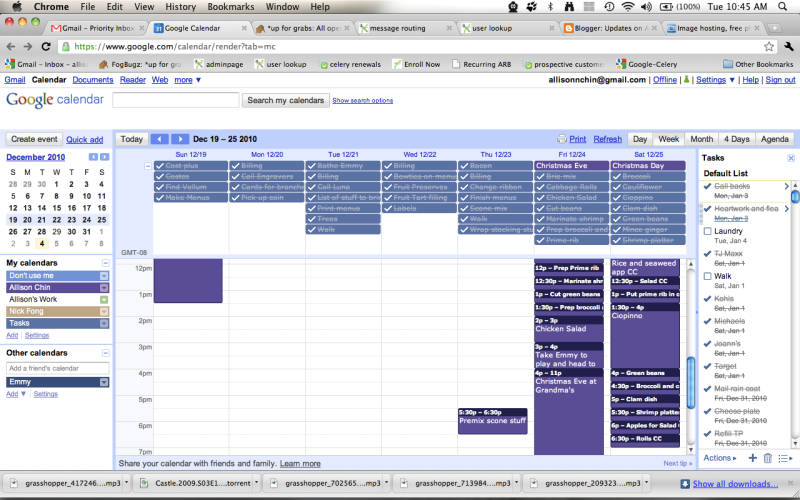Image resolution: width=800 pixels, height=500 pixels.
Task: Open Heartwork and flea task details arrow
Action: [x=786, y=209]
